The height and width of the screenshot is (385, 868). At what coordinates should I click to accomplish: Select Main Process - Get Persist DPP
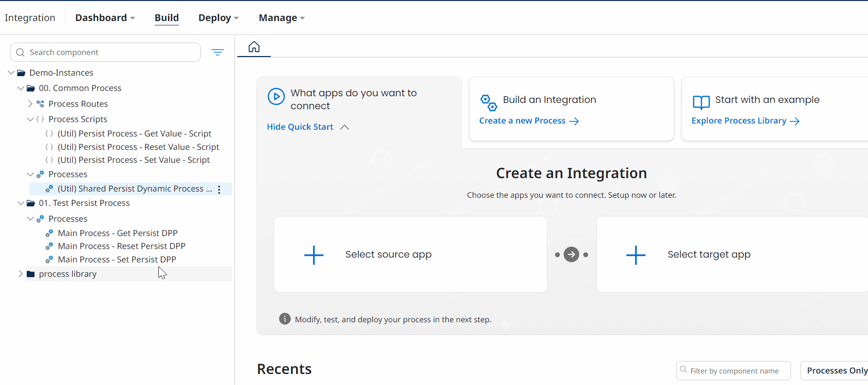117,233
